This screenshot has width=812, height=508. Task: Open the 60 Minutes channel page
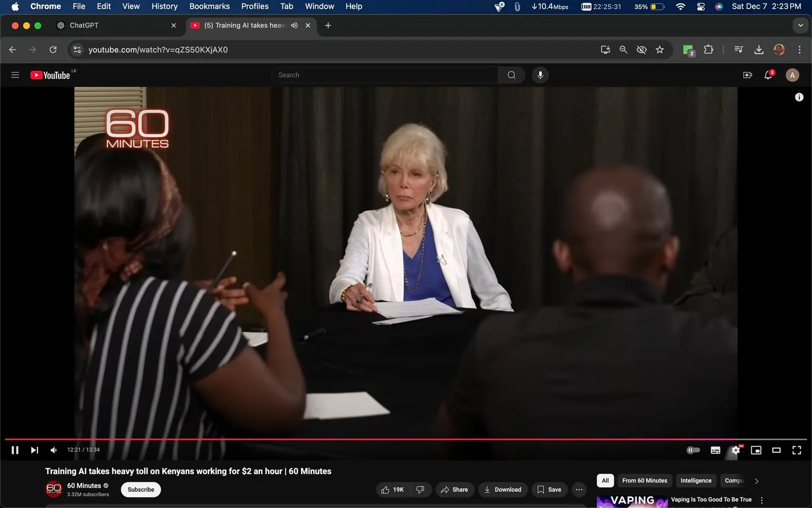(84, 485)
